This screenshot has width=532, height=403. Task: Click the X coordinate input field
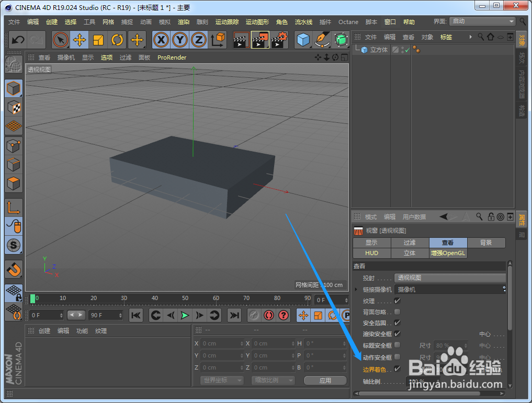pos(222,343)
